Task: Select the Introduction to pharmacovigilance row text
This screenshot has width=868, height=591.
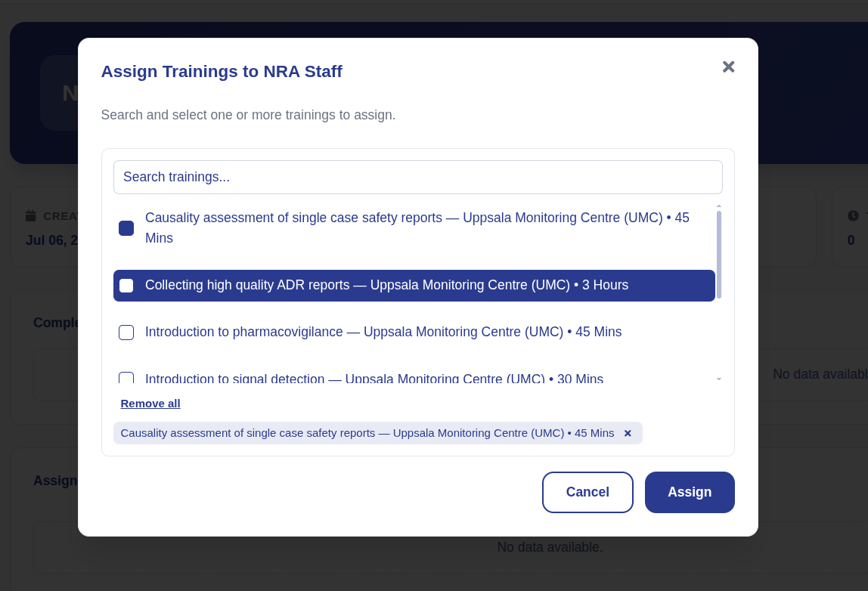Action: click(383, 332)
